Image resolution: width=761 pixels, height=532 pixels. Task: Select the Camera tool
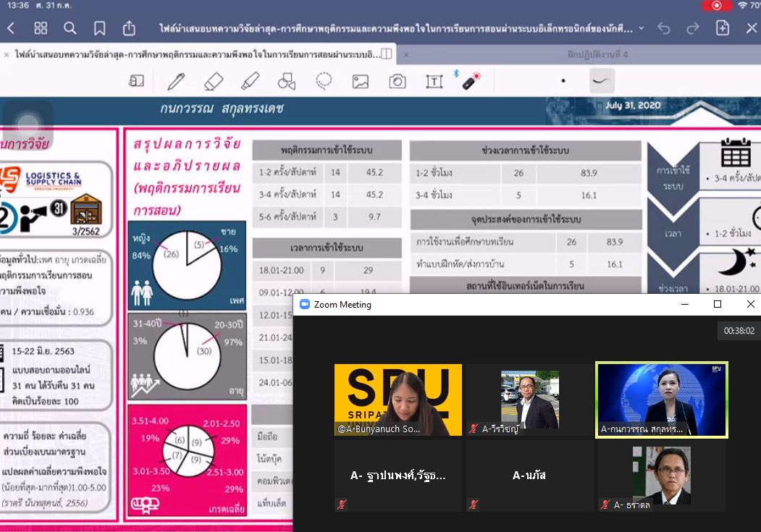point(398,82)
